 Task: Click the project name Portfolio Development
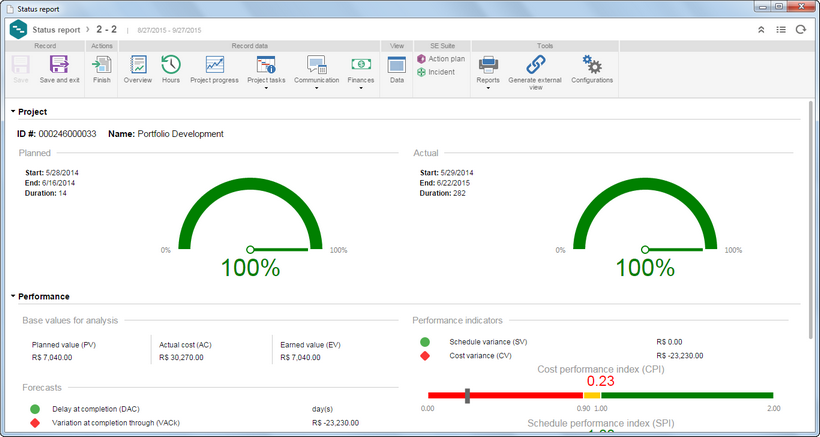[x=180, y=134]
